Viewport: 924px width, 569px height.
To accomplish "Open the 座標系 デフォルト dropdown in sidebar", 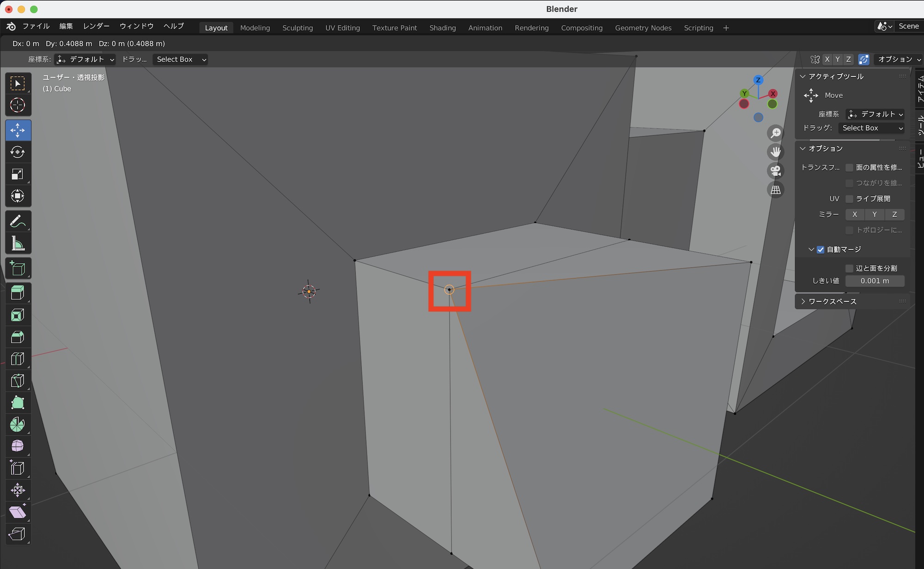I will (875, 114).
